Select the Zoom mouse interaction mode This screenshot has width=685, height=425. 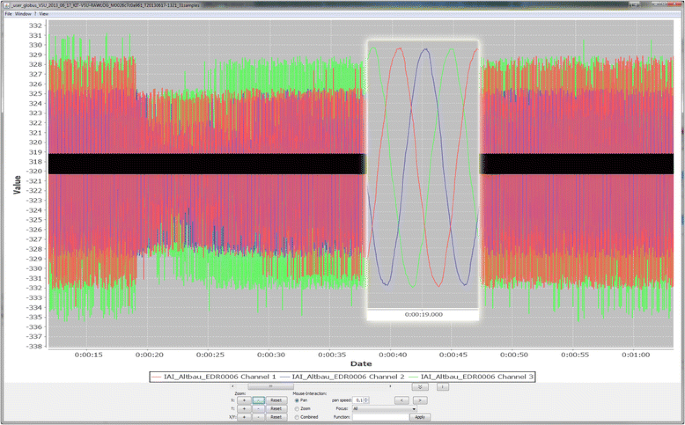pos(297,408)
